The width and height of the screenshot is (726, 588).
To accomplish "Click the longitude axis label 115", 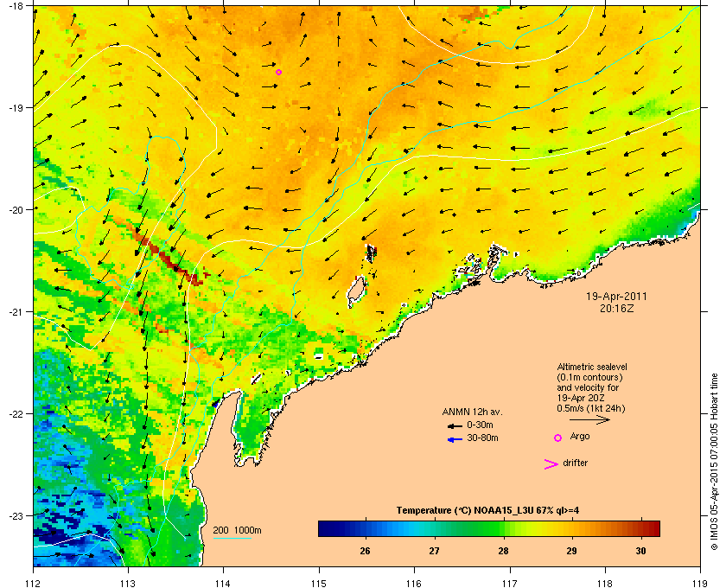I will coord(319,584).
